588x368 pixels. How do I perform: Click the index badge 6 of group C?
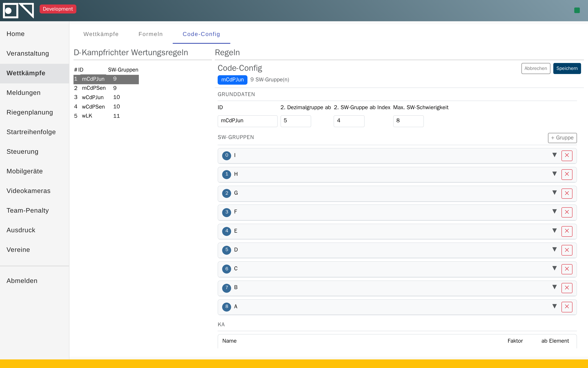(x=226, y=269)
